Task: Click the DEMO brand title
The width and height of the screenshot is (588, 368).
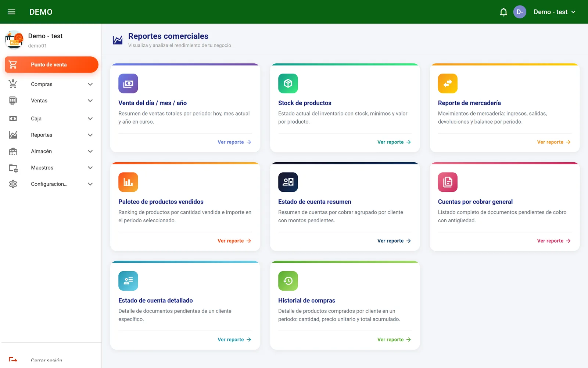Action: tap(41, 12)
